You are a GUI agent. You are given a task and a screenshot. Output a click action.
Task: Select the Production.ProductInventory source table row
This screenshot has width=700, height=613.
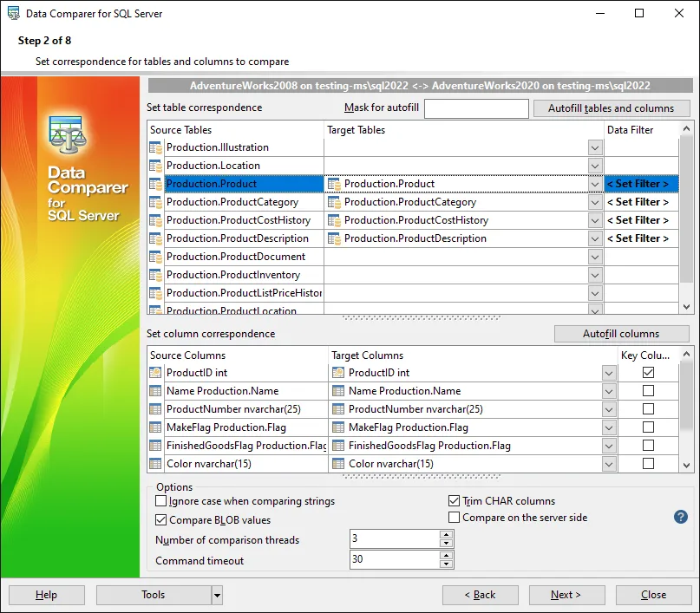pos(234,275)
